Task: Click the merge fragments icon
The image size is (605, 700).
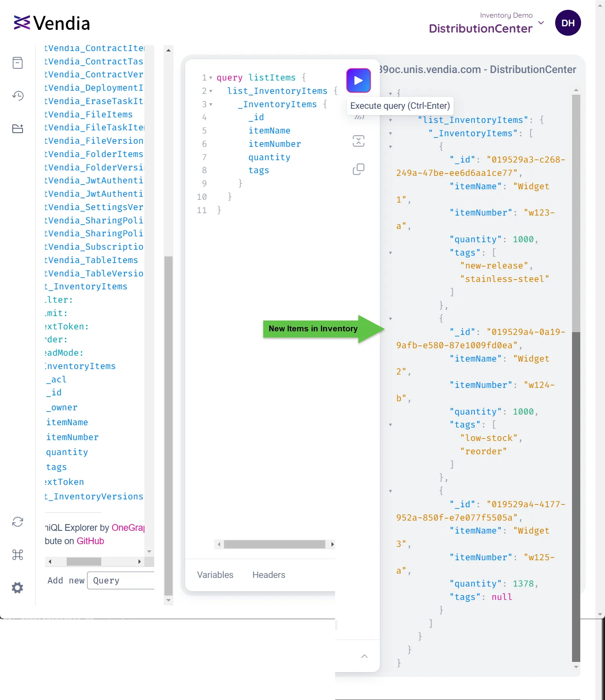Action: pos(359,141)
